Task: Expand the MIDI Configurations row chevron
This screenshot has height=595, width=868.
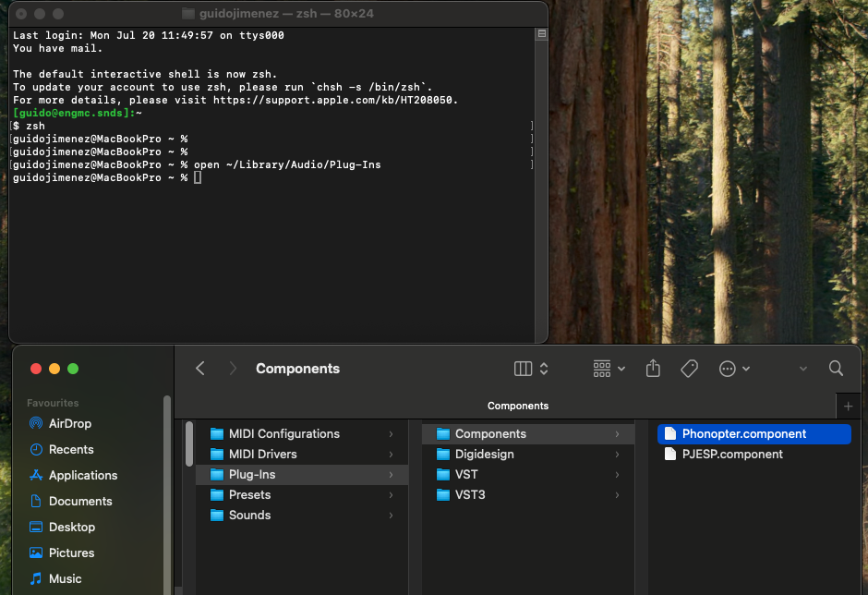Action: [391, 434]
